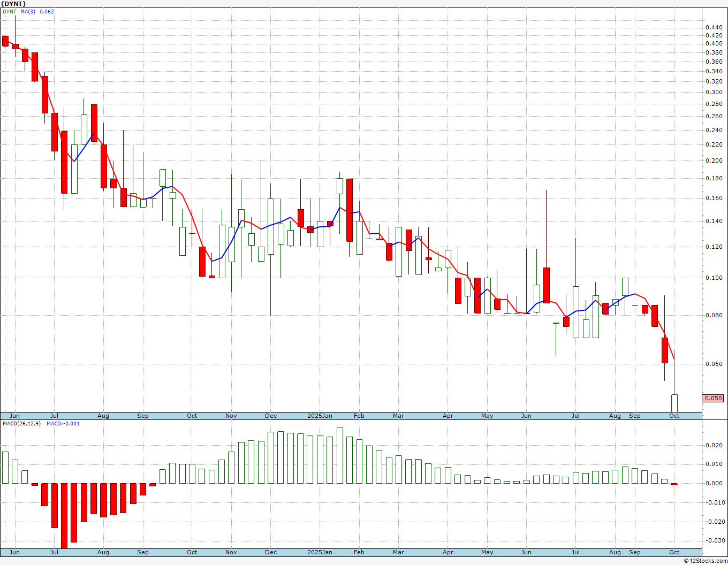Select Feb on the MACD panel time axis
Image resolution: width=728 pixels, height=565 pixels.
(x=359, y=552)
